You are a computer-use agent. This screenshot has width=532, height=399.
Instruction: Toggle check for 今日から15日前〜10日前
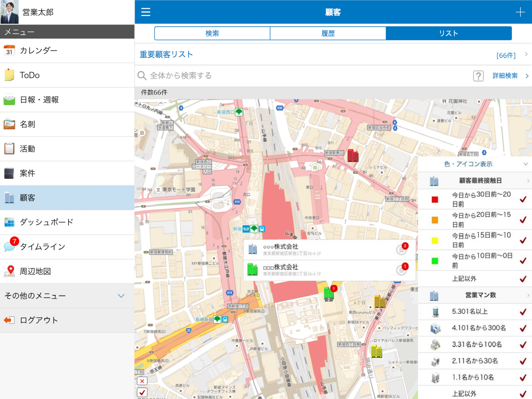click(523, 240)
